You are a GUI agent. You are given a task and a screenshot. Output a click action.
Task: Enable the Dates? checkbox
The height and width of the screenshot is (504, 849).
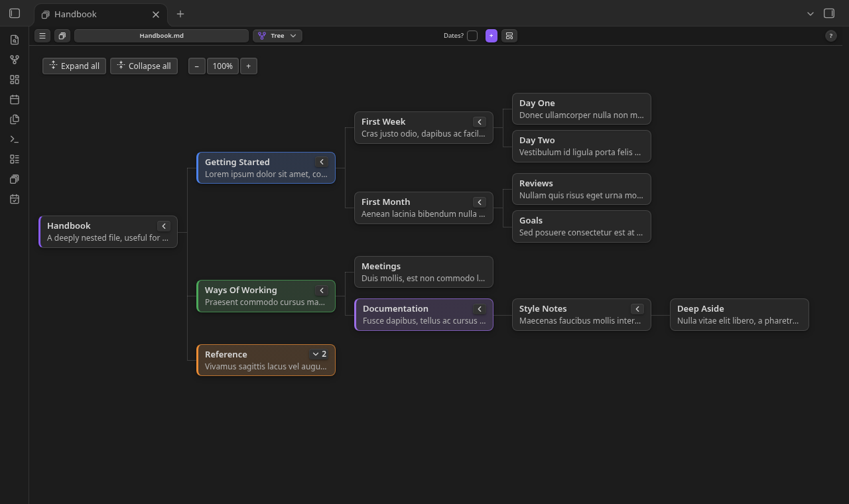[472, 36]
